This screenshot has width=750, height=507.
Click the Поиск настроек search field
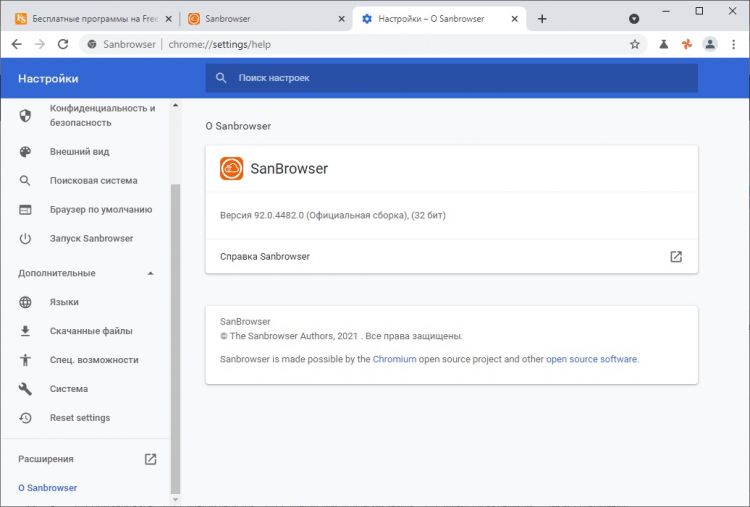click(450, 78)
